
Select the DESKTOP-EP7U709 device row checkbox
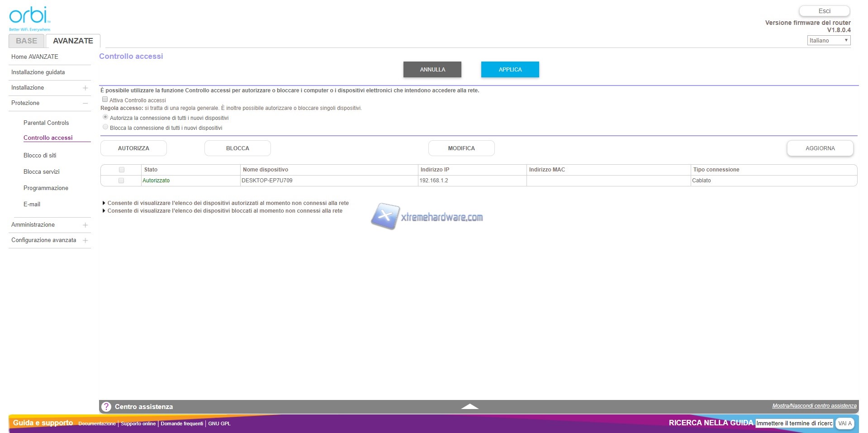point(121,181)
